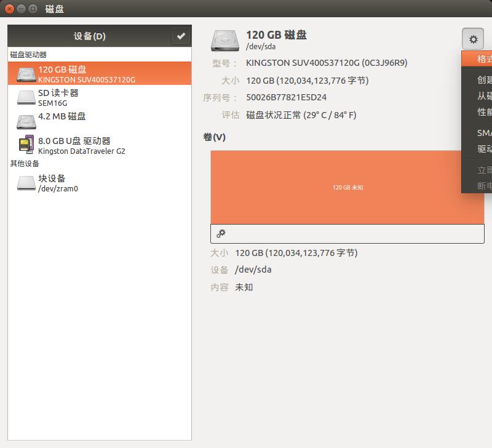Click the 8.0 GB USB flash drive icon
This screenshot has width=492, height=448.
pyautogui.click(x=26, y=145)
